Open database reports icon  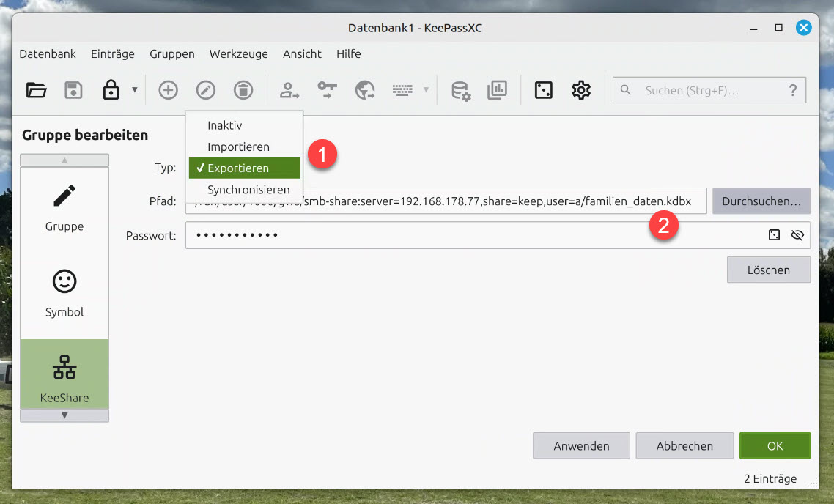click(498, 90)
